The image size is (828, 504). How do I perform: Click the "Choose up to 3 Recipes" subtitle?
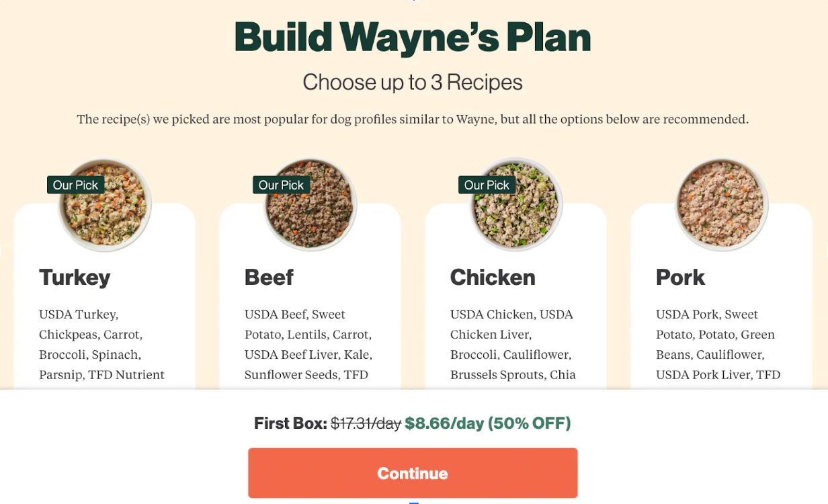(412, 82)
